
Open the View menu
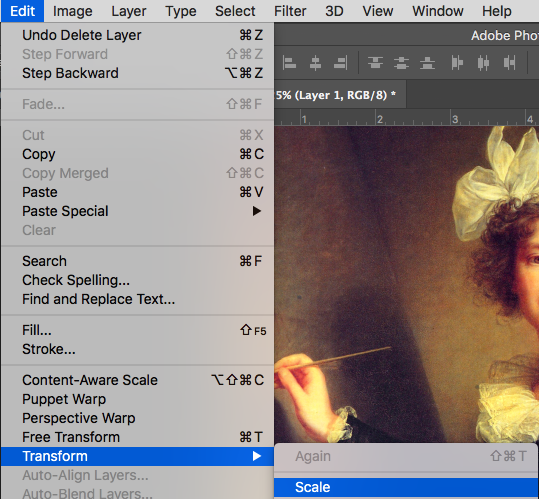(378, 11)
